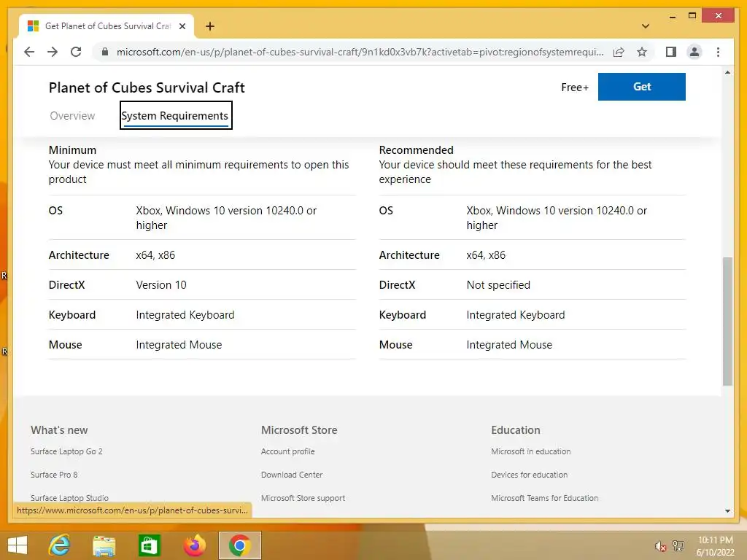This screenshot has width=747, height=560.
Task: Open Chrome three-dot menu
Action: pyautogui.click(x=718, y=52)
